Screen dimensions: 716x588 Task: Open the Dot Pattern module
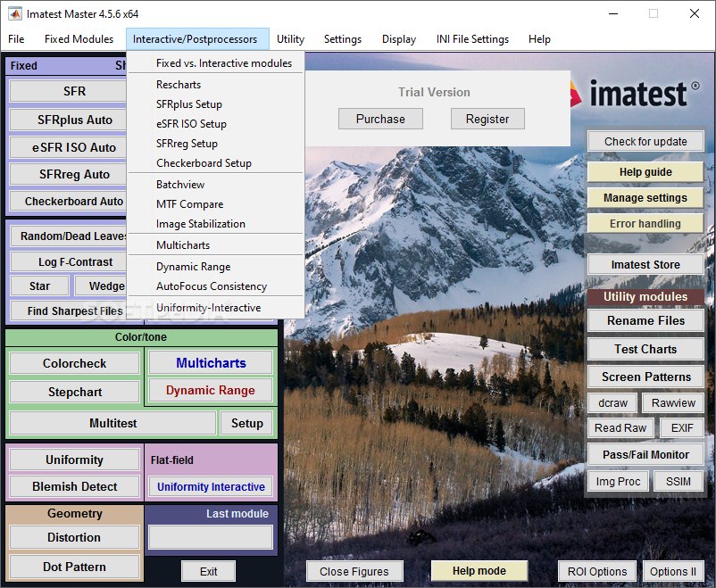pyautogui.click(x=74, y=567)
